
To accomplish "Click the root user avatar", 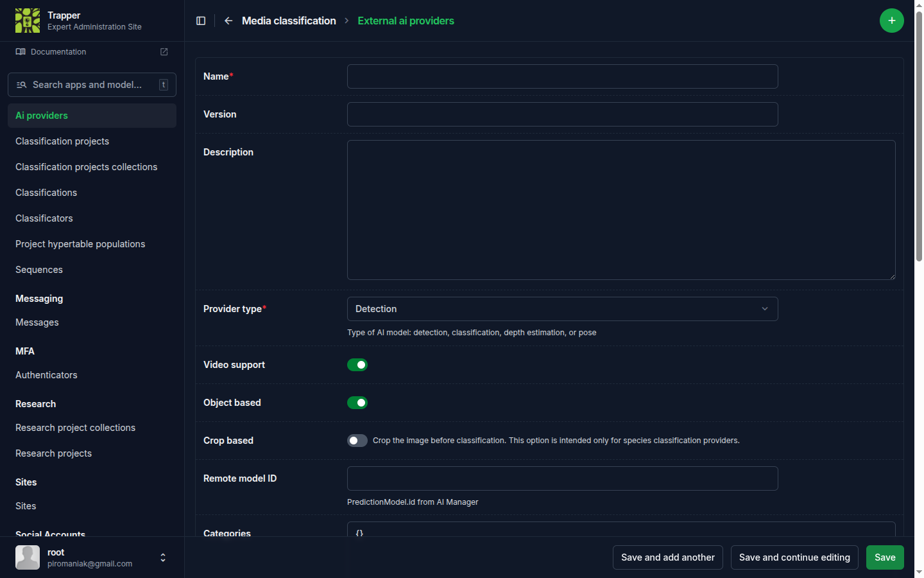I will pos(28,557).
